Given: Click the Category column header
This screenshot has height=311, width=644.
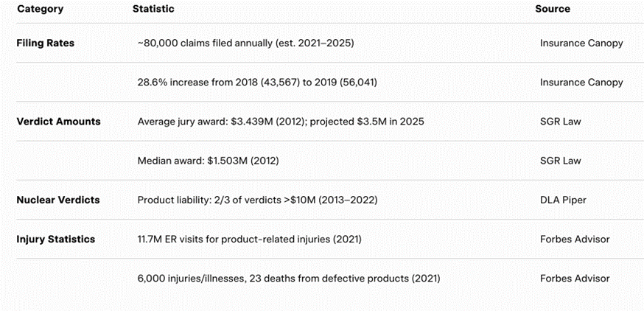Looking at the screenshot, I should click(x=40, y=9).
